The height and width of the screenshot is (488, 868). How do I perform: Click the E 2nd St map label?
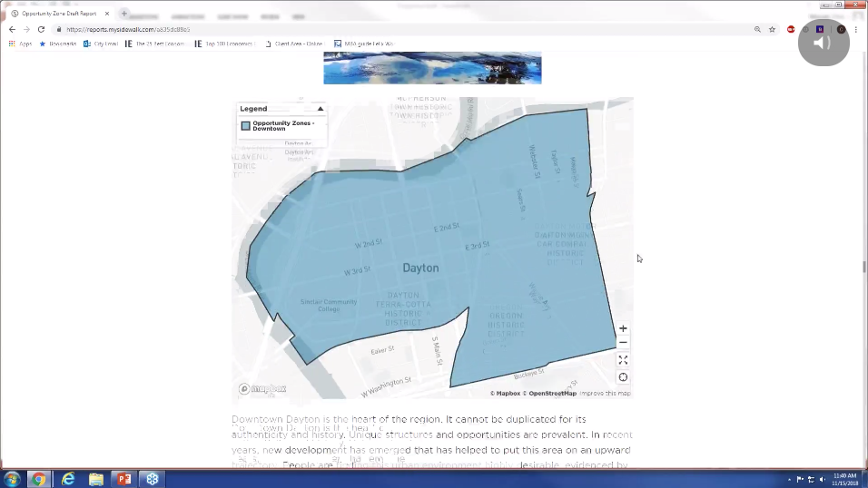446,228
